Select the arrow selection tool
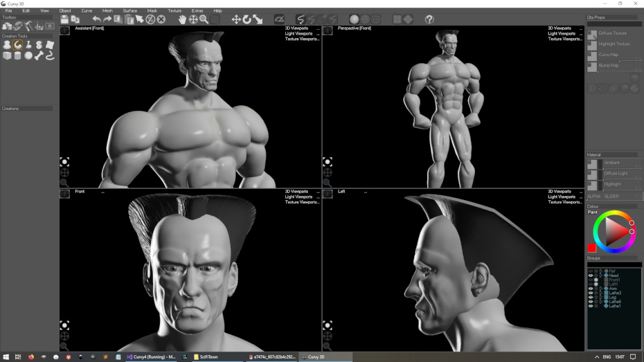 coord(140,19)
